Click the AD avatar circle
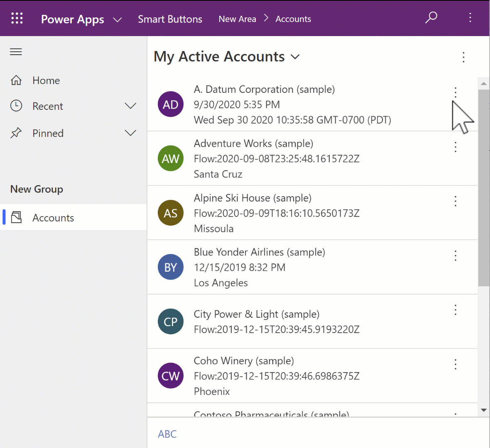 coord(171,104)
